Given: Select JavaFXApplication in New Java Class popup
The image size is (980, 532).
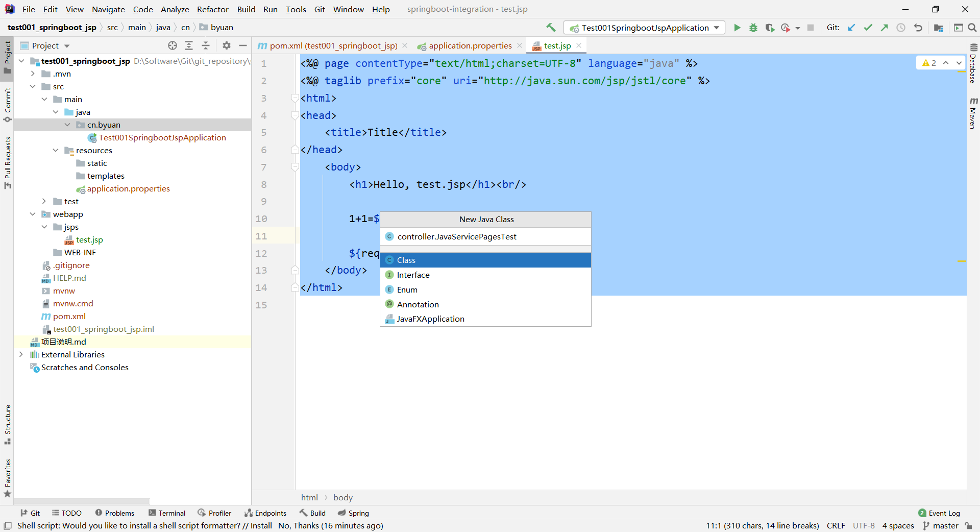Looking at the screenshot, I should coord(485,319).
